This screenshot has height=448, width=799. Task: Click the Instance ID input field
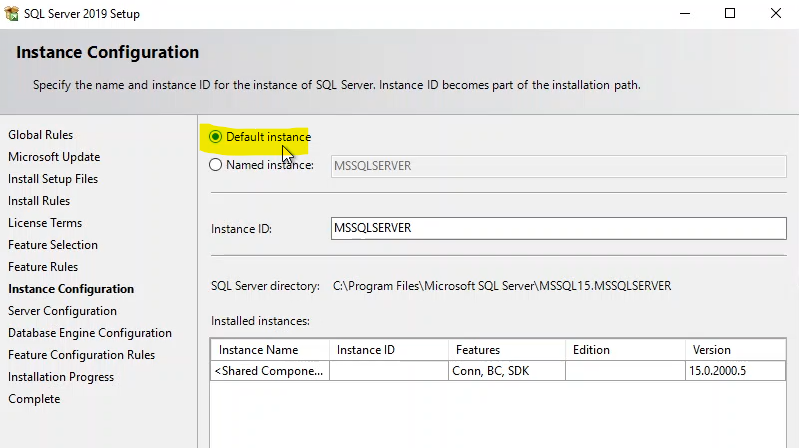pos(558,228)
